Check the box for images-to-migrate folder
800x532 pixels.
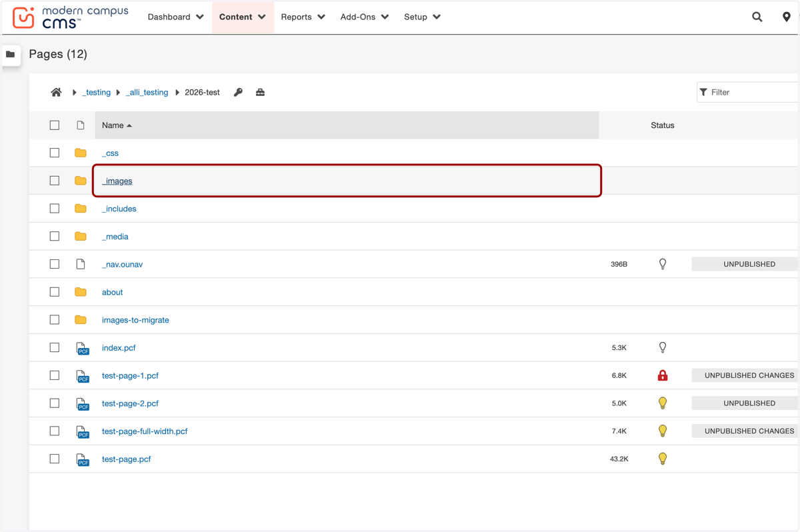(x=55, y=320)
